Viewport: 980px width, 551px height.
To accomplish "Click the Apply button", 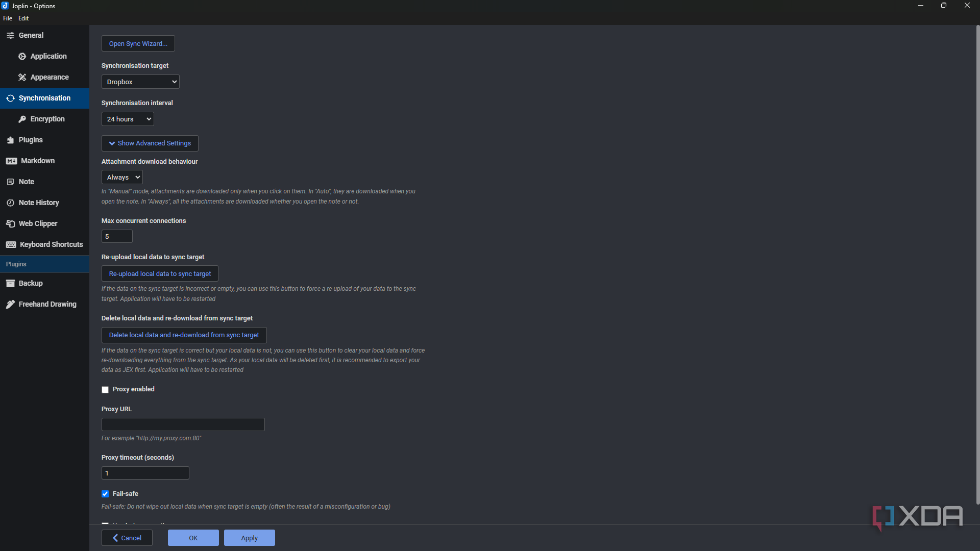I will (x=250, y=538).
